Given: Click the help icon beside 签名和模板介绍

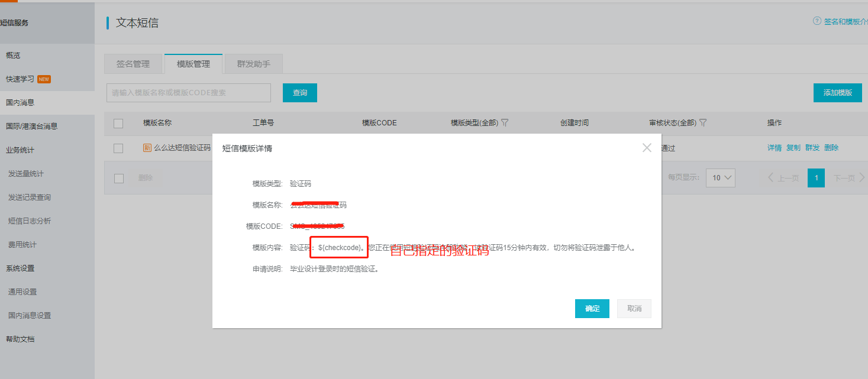Looking at the screenshot, I should tap(818, 21).
